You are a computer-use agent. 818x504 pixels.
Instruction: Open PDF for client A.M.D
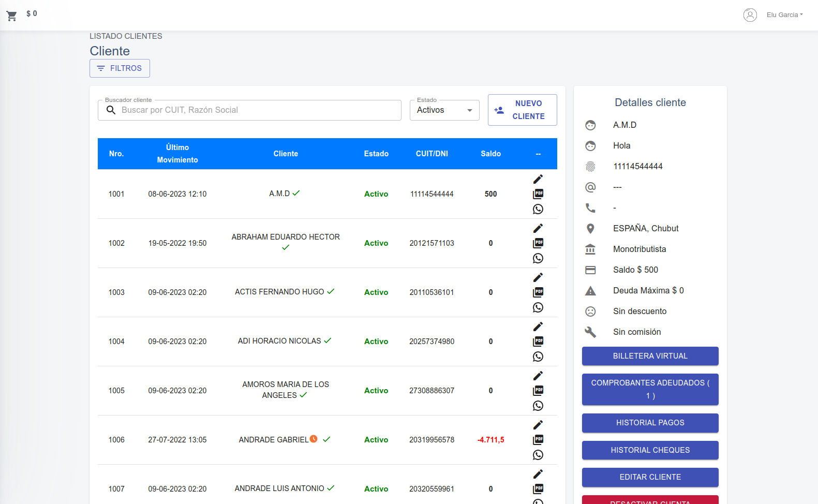click(x=538, y=194)
